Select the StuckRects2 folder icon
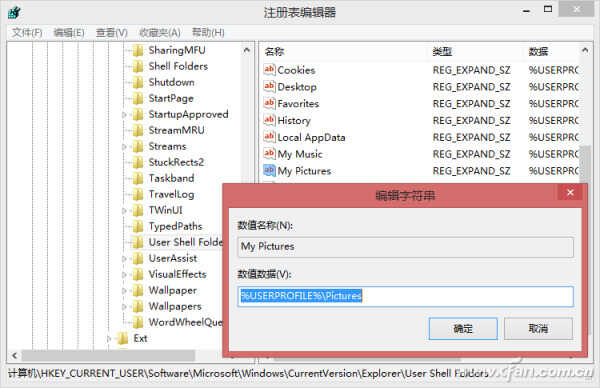Viewport: 600px width, 388px height. [137, 163]
